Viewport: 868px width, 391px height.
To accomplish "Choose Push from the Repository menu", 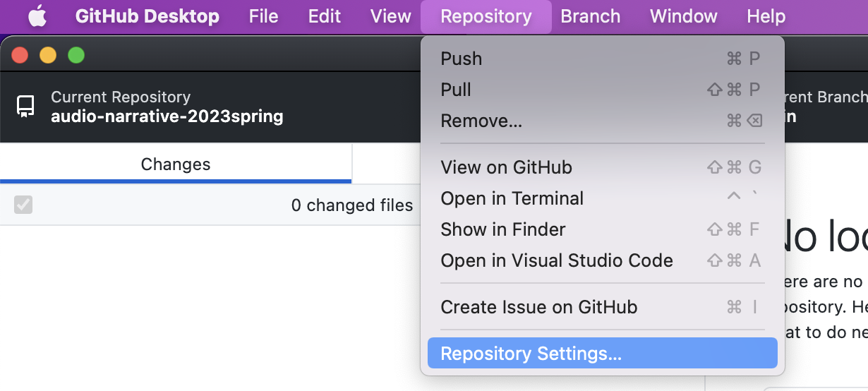I will [461, 59].
